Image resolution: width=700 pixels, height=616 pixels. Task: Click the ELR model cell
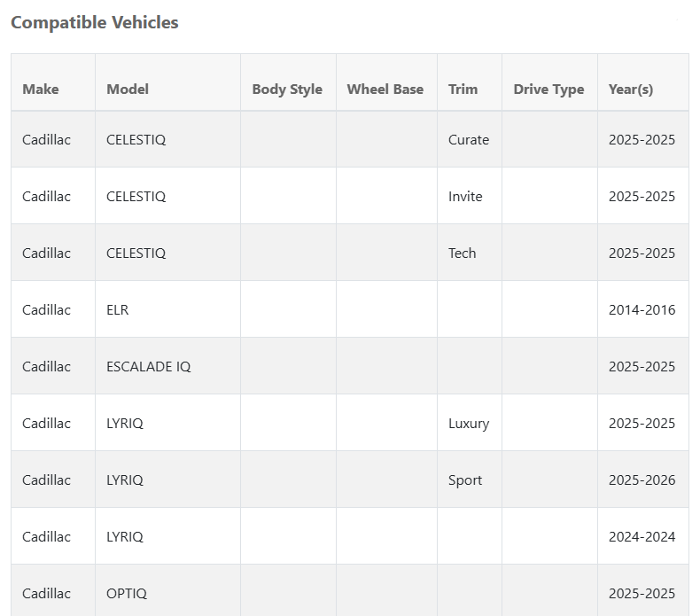coord(117,310)
